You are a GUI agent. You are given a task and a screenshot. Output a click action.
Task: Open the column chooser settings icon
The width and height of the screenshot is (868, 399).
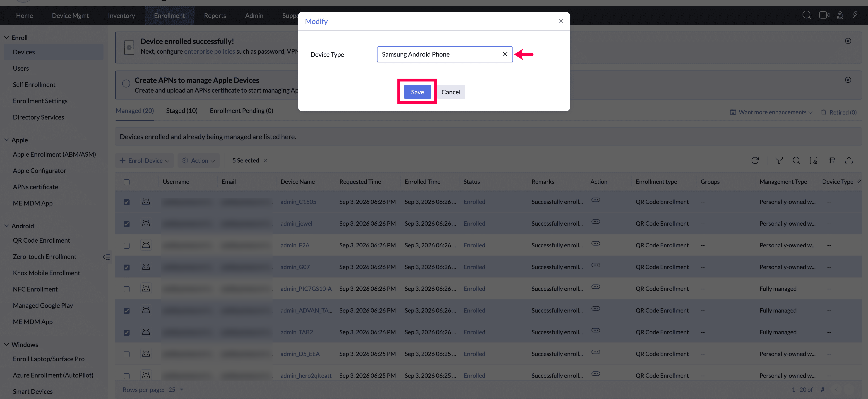813,161
